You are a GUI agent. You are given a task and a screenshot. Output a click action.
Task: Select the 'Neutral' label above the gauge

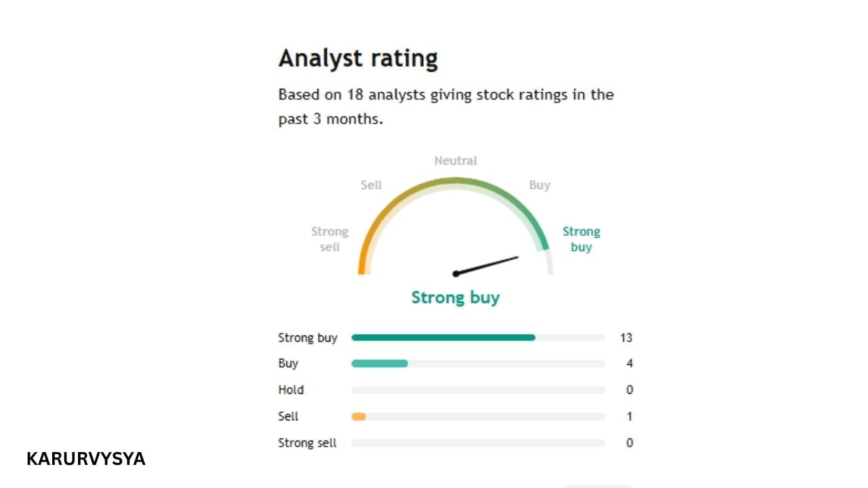point(456,161)
